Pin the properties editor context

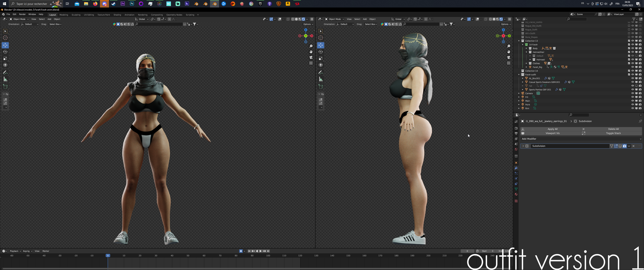[x=640, y=121]
